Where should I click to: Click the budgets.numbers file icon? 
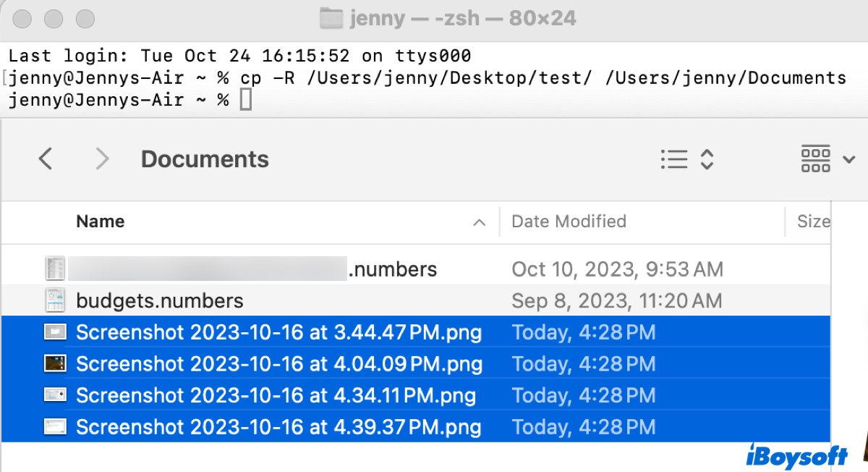[55, 300]
